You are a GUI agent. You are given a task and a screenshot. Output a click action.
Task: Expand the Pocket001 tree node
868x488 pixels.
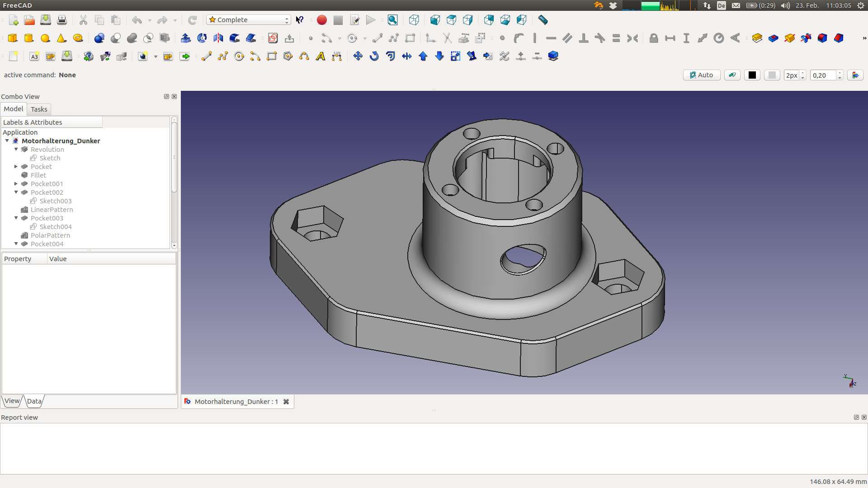(x=16, y=183)
